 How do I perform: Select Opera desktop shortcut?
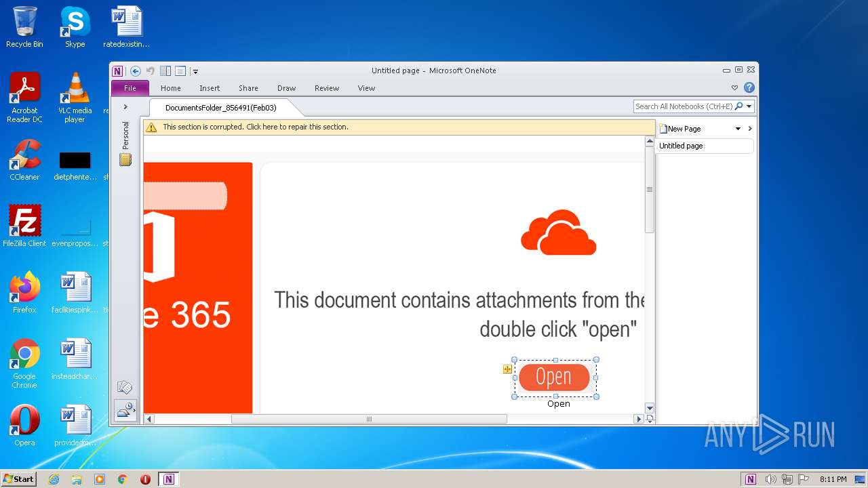point(24,426)
